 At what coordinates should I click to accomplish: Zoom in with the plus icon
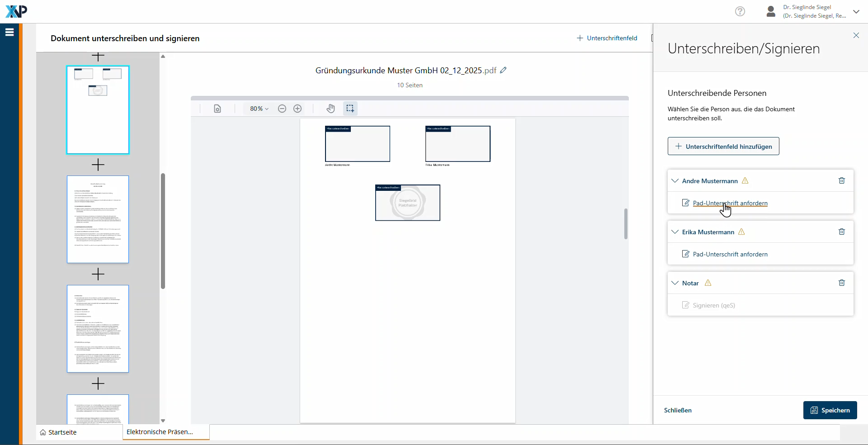tap(297, 109)
